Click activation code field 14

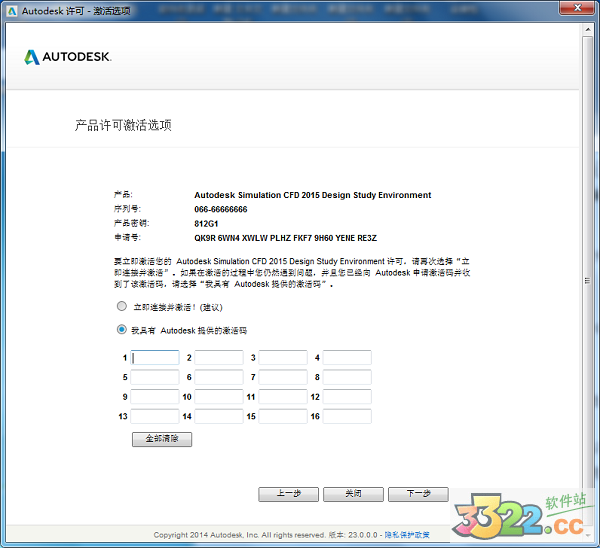[x=219, y=416]
